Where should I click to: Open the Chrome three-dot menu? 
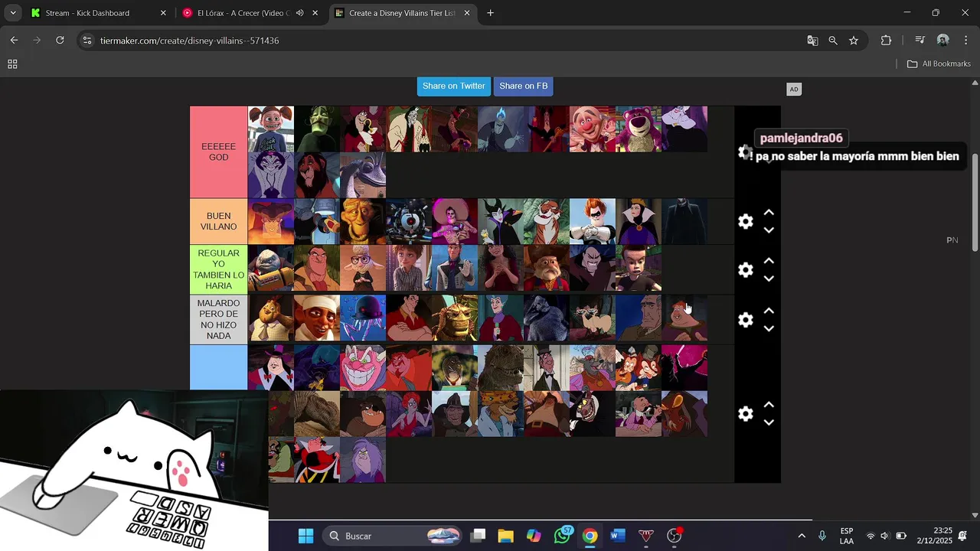coord(965,41)
